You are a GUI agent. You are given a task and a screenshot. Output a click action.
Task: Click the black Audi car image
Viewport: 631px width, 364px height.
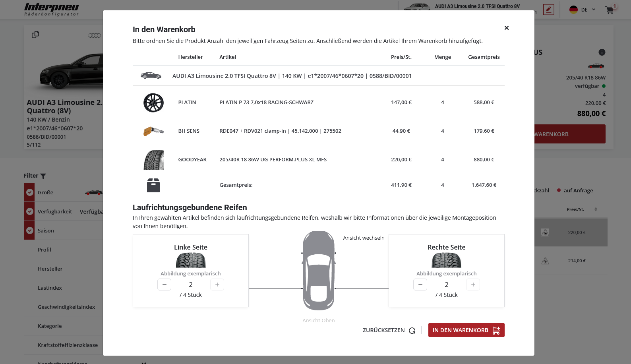[x=72, y=72]
